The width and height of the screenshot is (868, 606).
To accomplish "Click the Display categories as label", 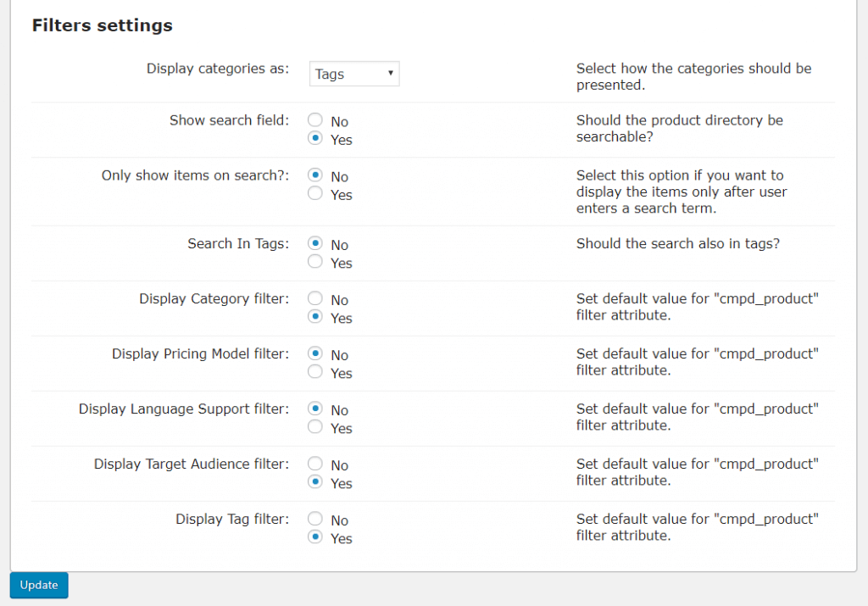I will [218, 69].
